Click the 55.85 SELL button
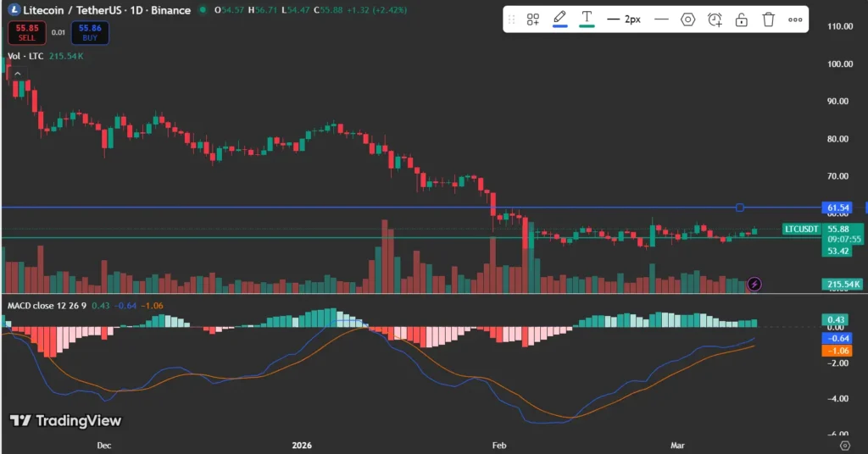The height and width of the screenshot is (454, 868). [27, 33]
